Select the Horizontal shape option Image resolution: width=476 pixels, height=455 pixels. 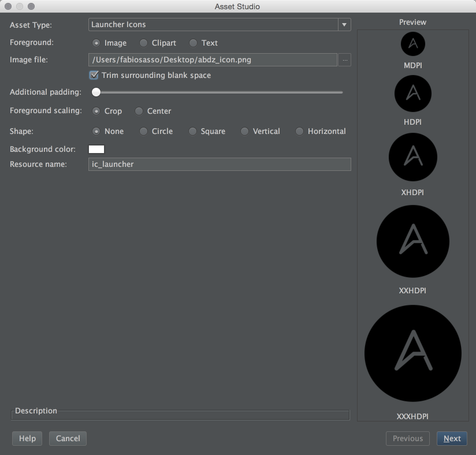[x=299, y=132]
